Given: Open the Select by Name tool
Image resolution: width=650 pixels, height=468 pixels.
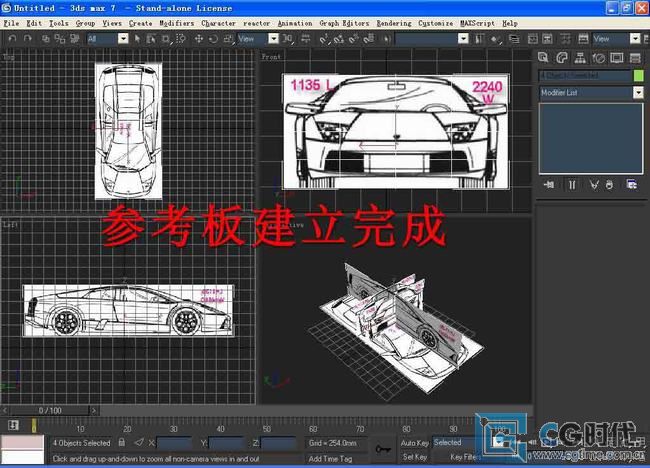Looking at the screenshot, I should (x=151, y=39).
